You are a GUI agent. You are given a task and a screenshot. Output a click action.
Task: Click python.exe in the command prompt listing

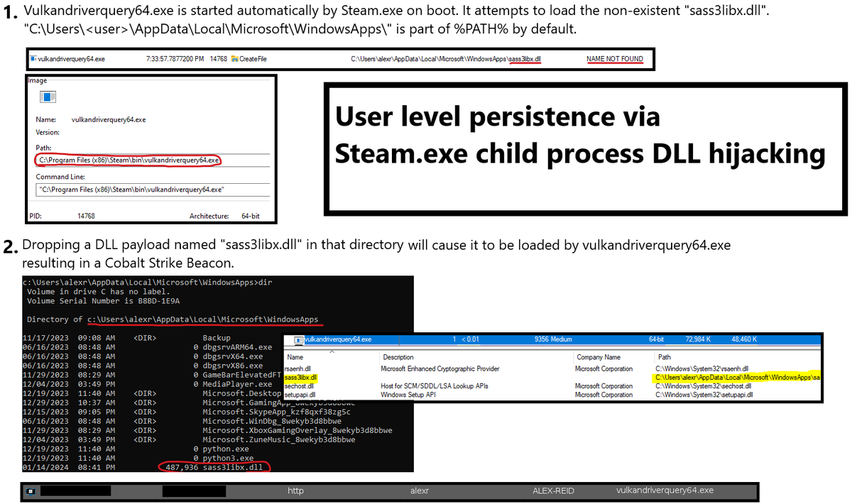[225, 449]
